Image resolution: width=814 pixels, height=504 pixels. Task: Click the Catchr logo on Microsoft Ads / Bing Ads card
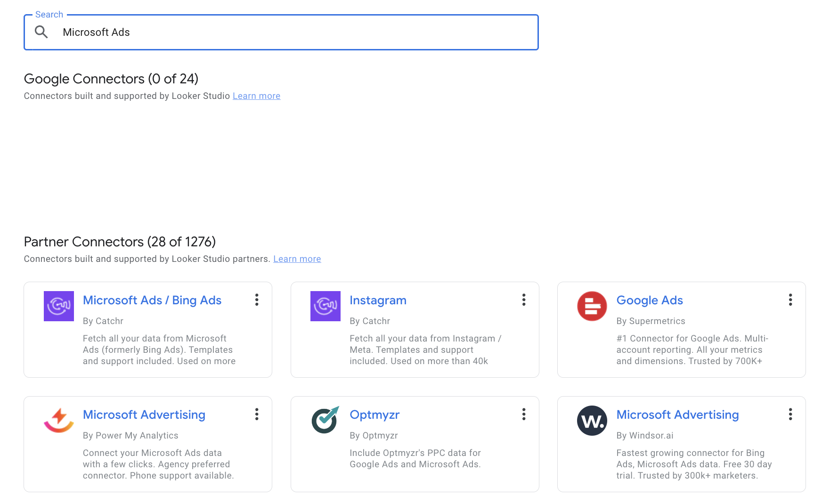coord(58,306)
